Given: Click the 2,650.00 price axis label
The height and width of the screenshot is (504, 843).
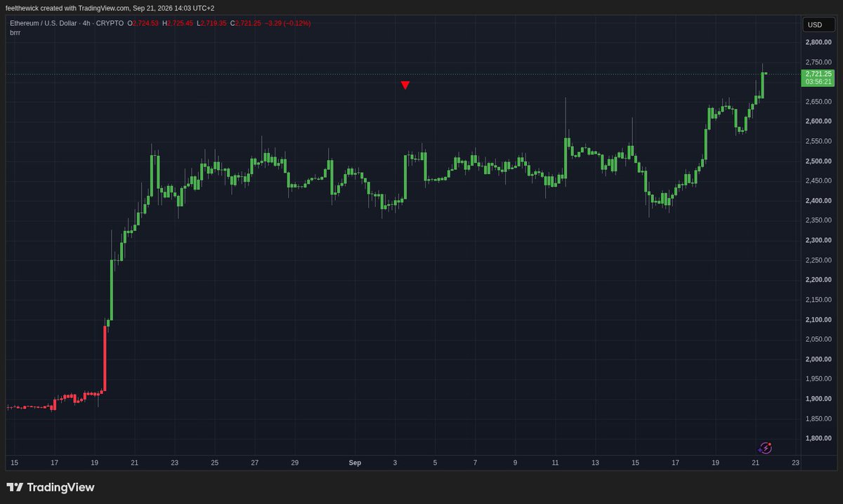Looking at the screenshot, I should point(819,102).
